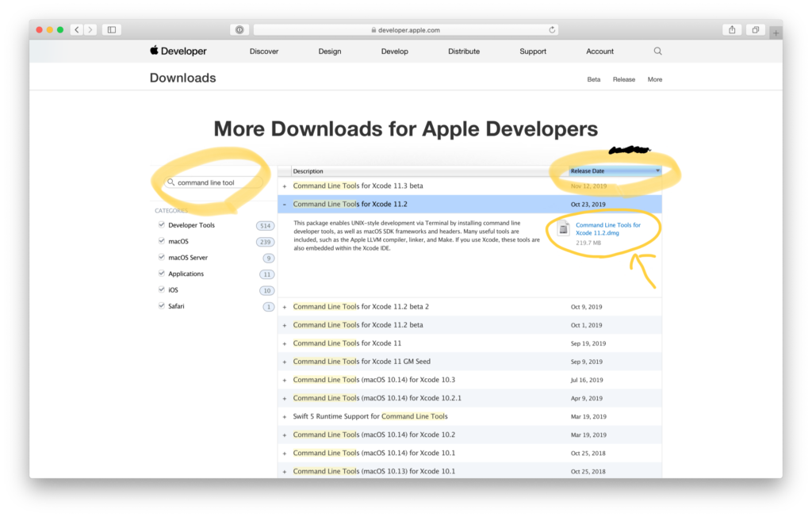Click the Share icon in Safari toolbar

click(731, 30)
